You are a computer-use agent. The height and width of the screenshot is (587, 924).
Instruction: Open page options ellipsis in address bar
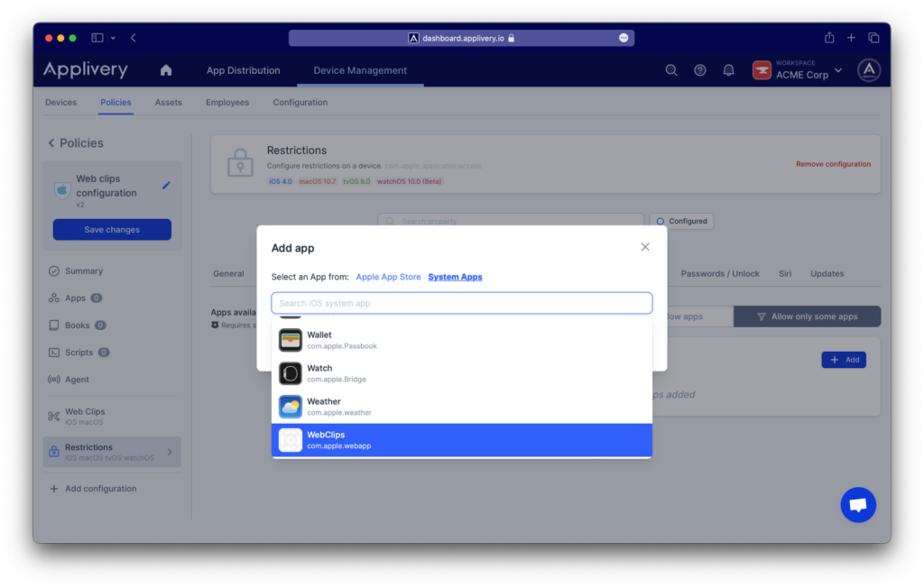pyautogui.click(x=624, y=38)
